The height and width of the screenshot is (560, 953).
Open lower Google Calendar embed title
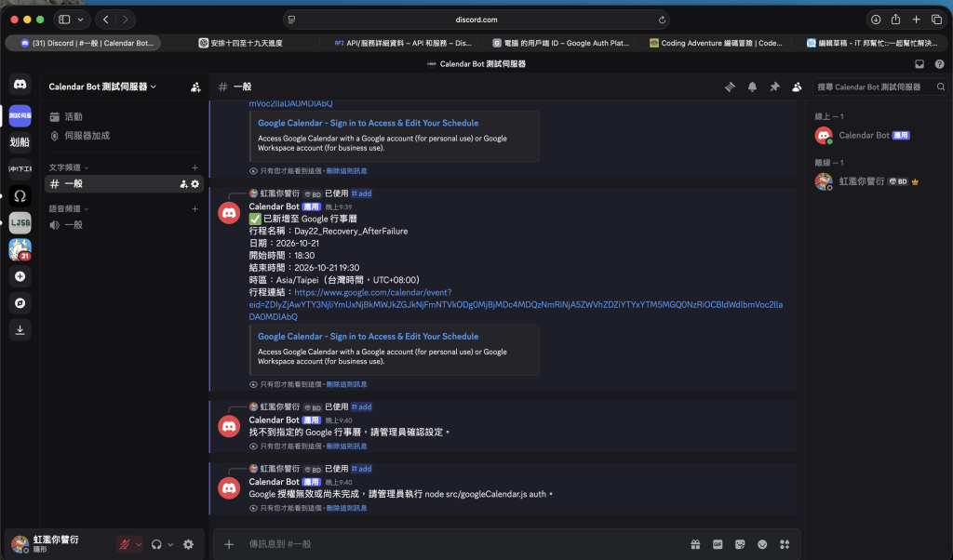click(368, 337)
